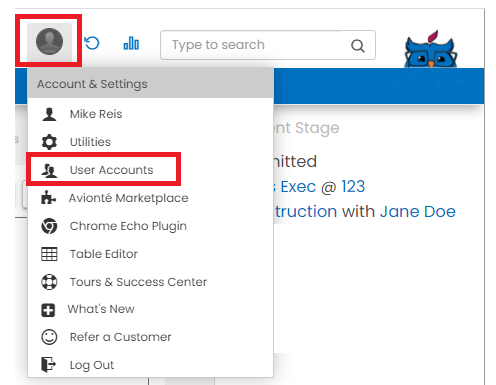Focus the Type to search field

268,45
